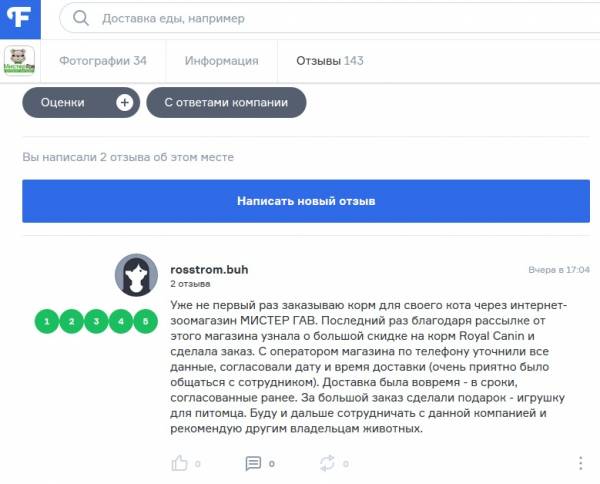Open the Мистер Гав company logo thumbnail

[19, 60]
